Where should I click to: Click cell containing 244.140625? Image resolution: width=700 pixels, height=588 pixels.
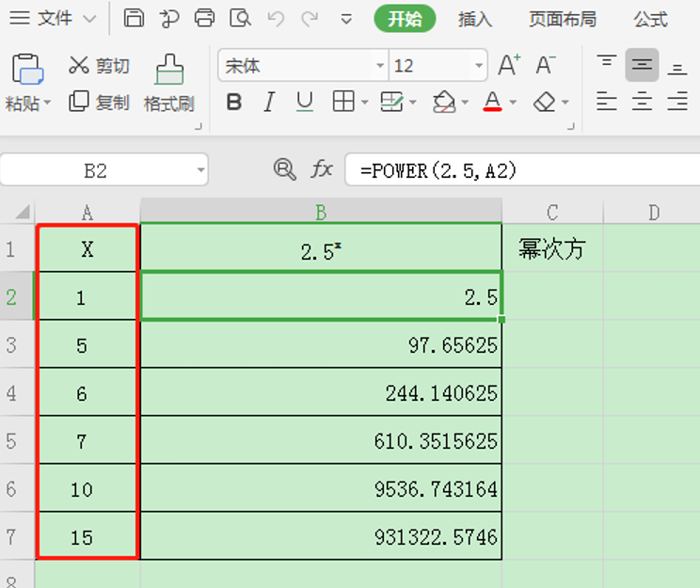coord(321,392)
